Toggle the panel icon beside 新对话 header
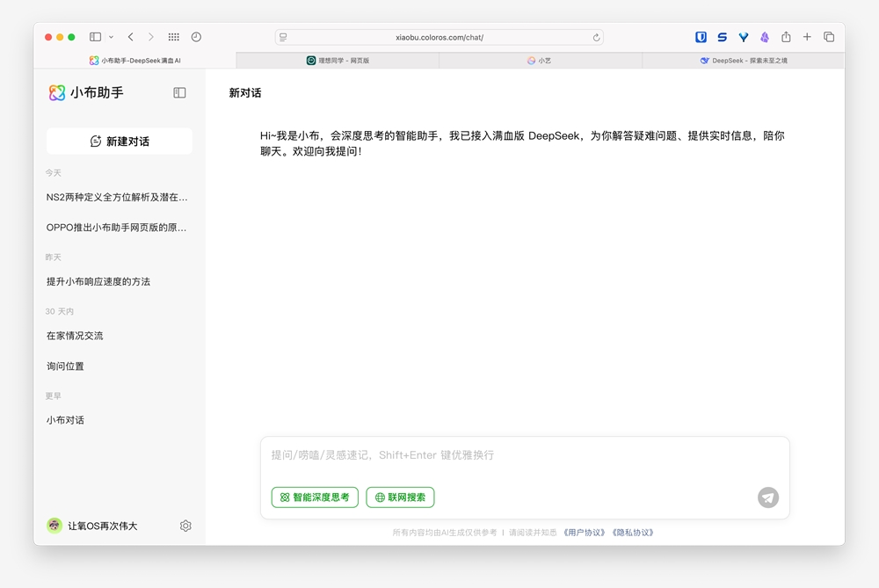The image size is (879, 588). pos(180,93)
